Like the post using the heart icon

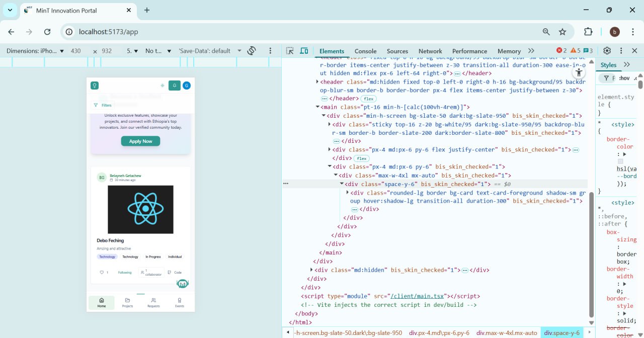pyautogui.click(x=102, y=273)
